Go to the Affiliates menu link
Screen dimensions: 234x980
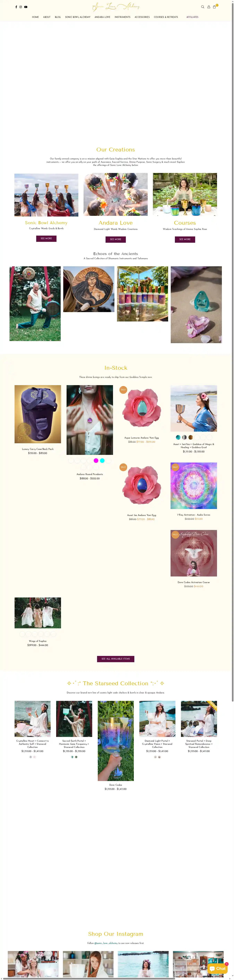(x=192, y=17)
